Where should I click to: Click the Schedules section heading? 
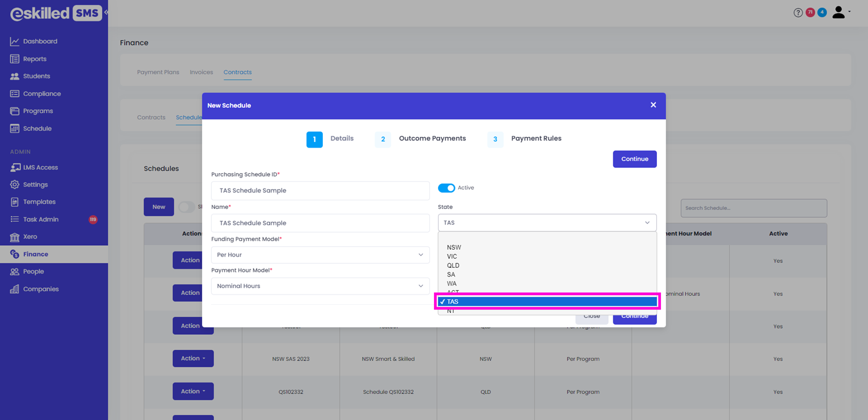(x=161, y=169)
